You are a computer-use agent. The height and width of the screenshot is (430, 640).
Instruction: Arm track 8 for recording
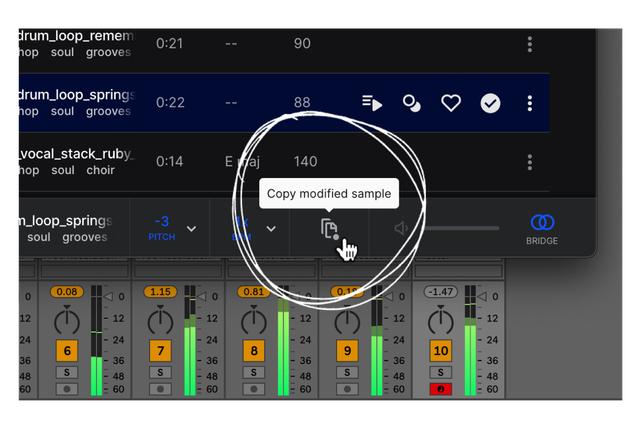(x=254, y=389)
